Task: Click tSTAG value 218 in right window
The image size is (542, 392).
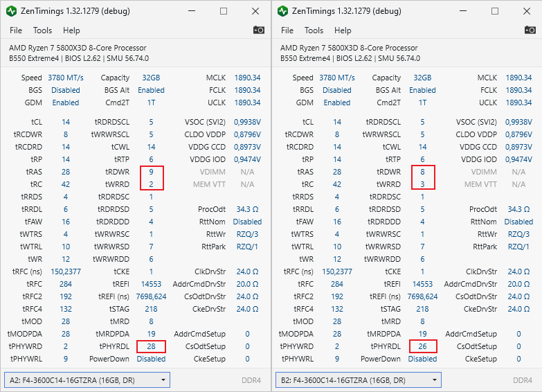Action: click(x=422, y=309)
